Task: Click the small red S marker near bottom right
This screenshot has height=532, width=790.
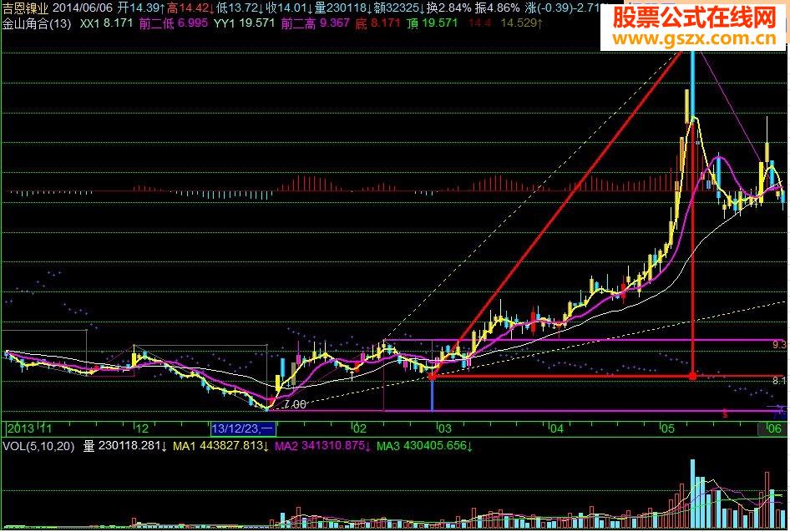Action: [725, 413]
